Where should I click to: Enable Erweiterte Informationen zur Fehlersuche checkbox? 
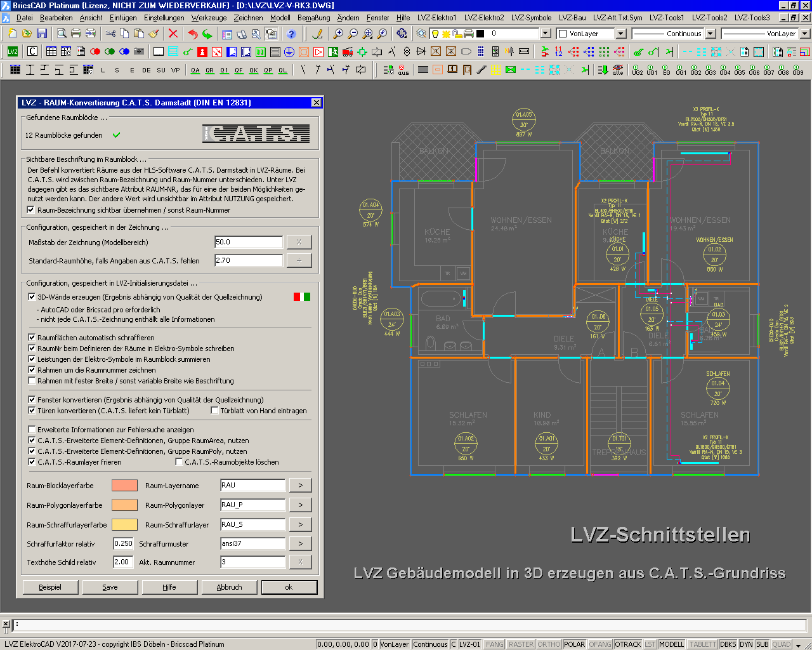pyautogui.click(x=32, y=430)
